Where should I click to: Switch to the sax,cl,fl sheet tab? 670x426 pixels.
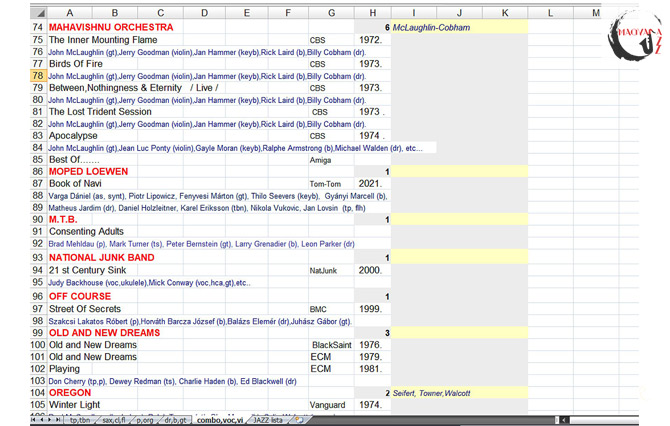tap(114, 420)
